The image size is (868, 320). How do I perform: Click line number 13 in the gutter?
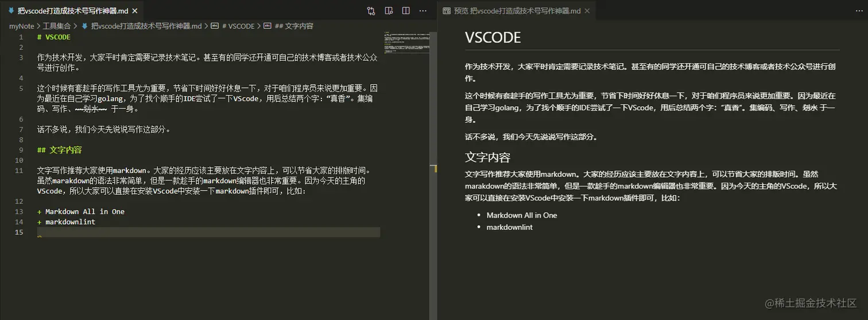tap(20, 211)
